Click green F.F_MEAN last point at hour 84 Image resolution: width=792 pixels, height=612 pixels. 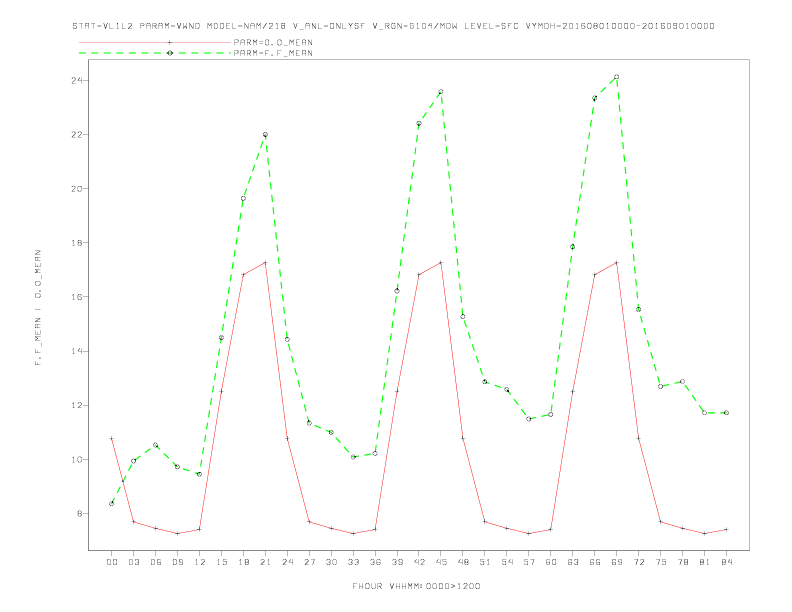(x=726, y=413)
